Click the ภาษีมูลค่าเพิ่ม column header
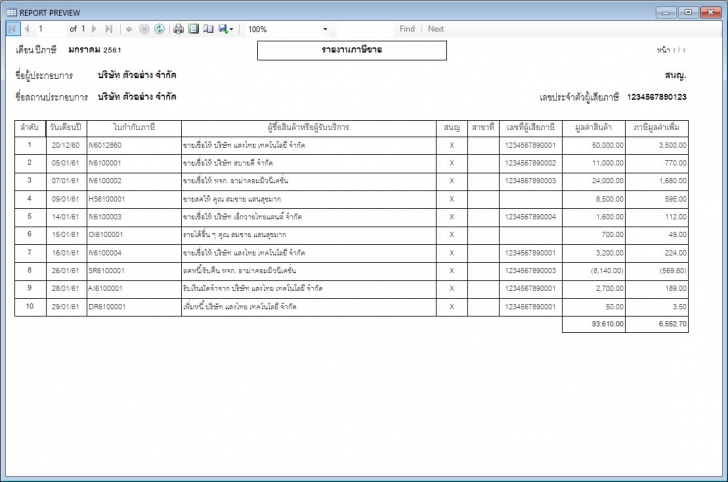728x482 pixels. point(656,127)
